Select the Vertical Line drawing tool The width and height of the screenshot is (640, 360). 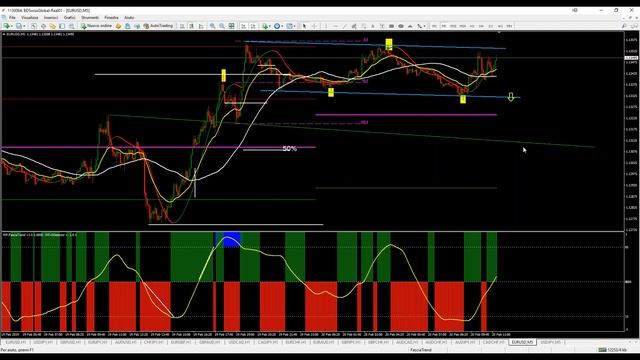coord(326,26)
